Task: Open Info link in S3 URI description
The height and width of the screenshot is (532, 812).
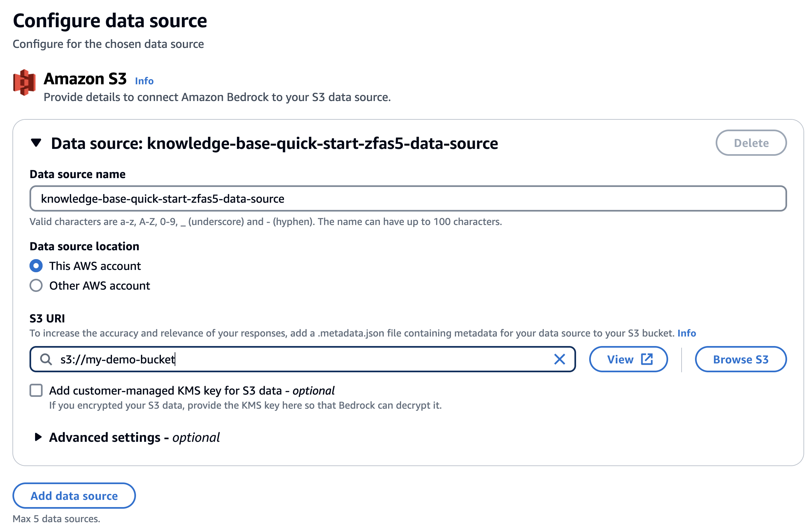Action: coord(686,333)
